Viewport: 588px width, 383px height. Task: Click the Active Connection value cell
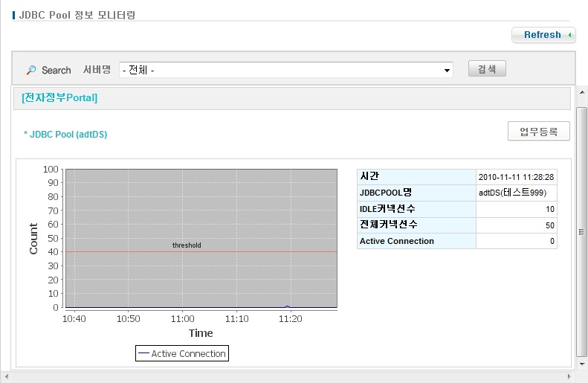pos(516,241)
